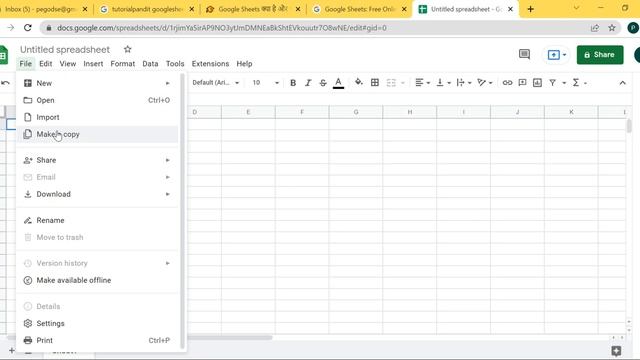This screenshot has width=640, height=360.
Task: Select column G header
Action: pyautogui.click(x=356, y=112)
